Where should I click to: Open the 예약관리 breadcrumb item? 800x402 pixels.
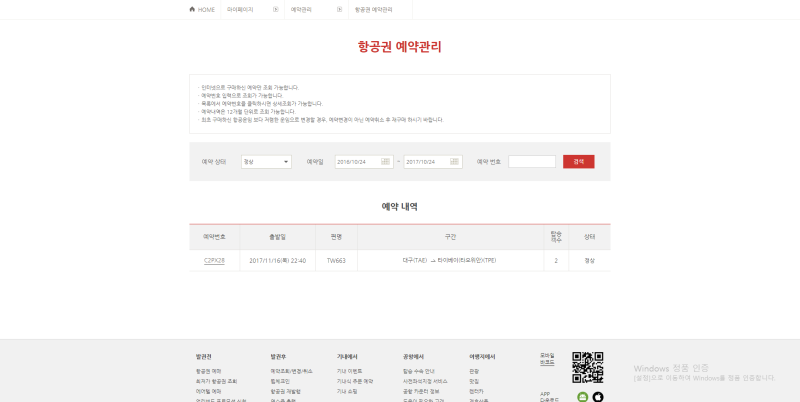click(301, 10)
